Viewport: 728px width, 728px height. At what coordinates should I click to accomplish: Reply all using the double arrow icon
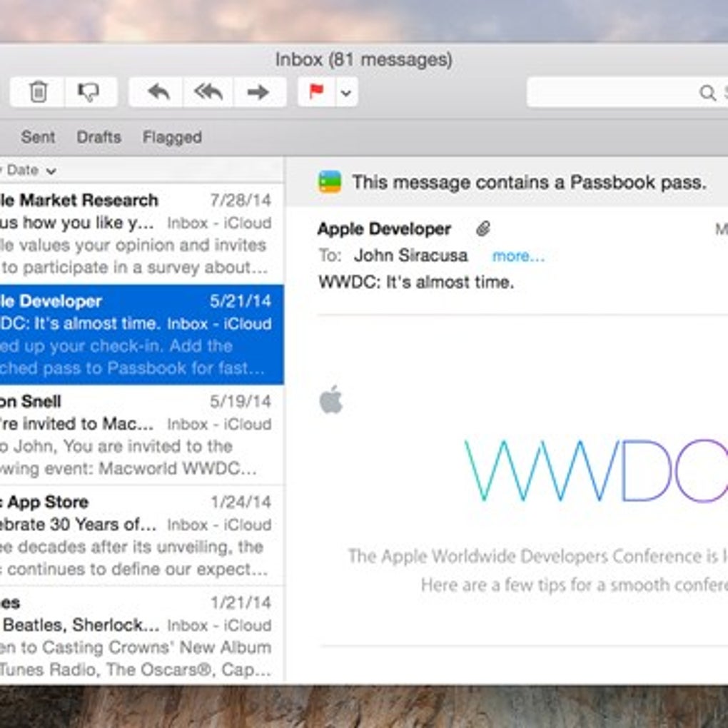tap(208, 92)
